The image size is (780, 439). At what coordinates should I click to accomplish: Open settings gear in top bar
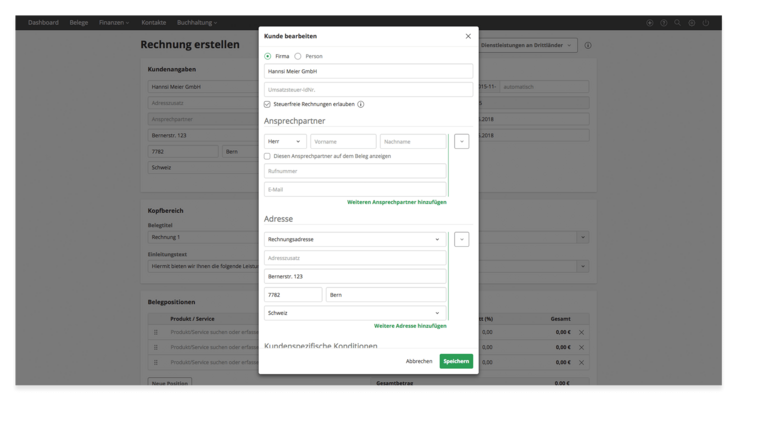point(691,22)
